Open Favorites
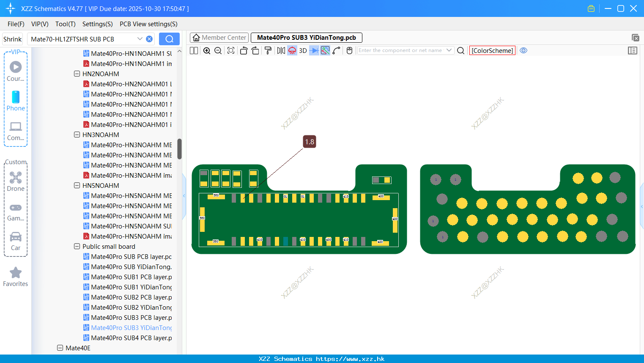644x363 pixels. (16, 277)
